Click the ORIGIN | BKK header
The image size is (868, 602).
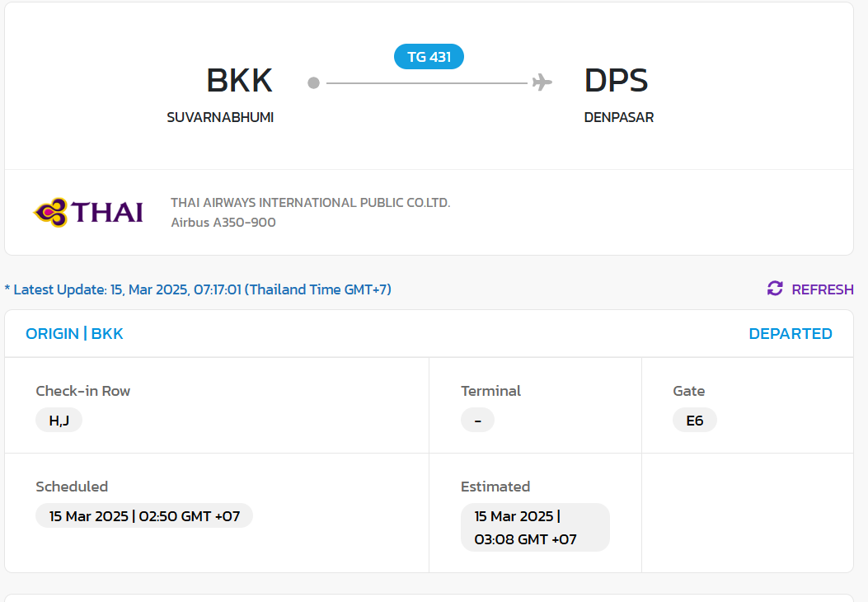coord(74,334)
